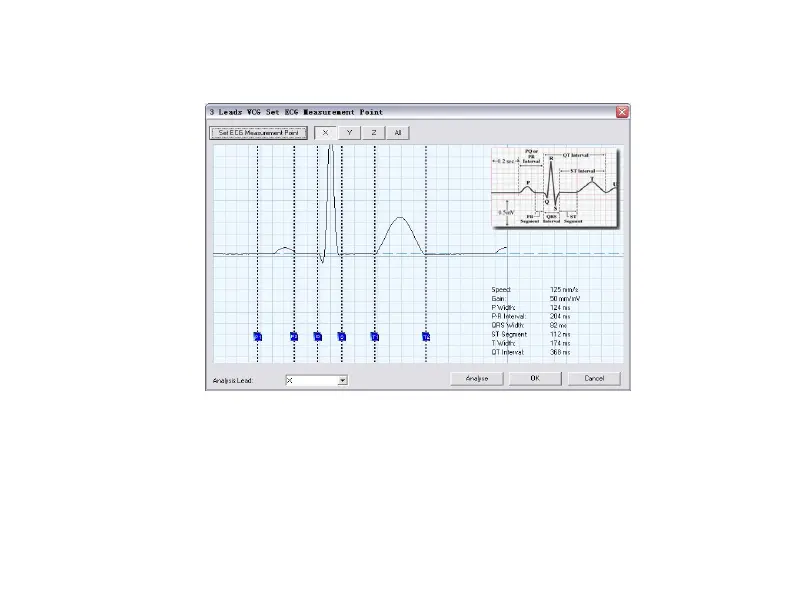794x595 pixels.
Task: Click the Analysis Lead label
Action: [233, 380]
